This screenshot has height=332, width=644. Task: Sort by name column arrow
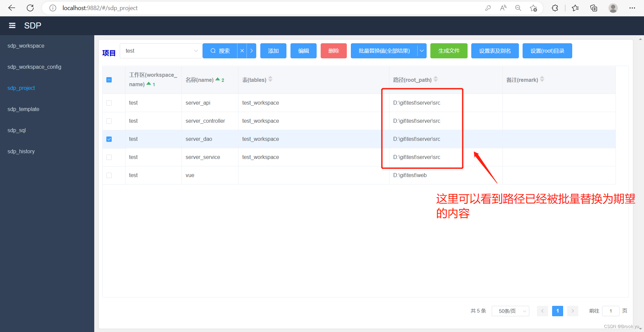pos(218,79)
